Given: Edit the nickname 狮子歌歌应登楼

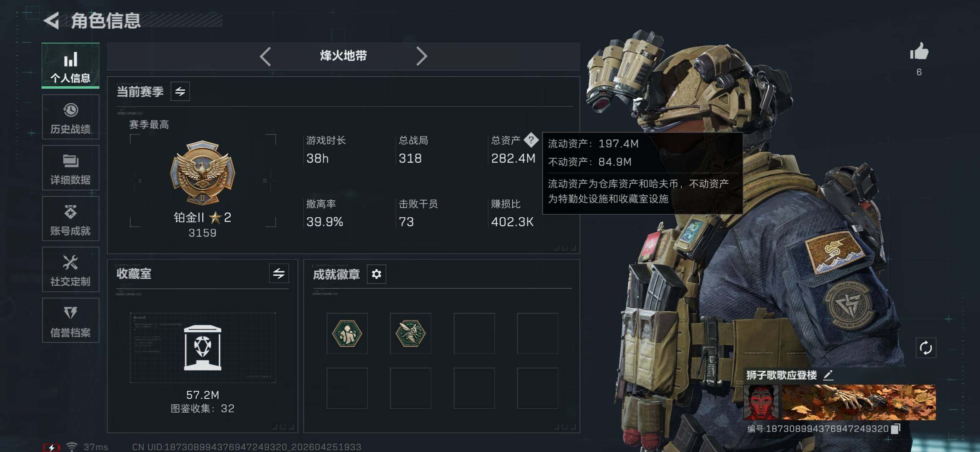Looking at the screenshot, I should tap(828, 375).
